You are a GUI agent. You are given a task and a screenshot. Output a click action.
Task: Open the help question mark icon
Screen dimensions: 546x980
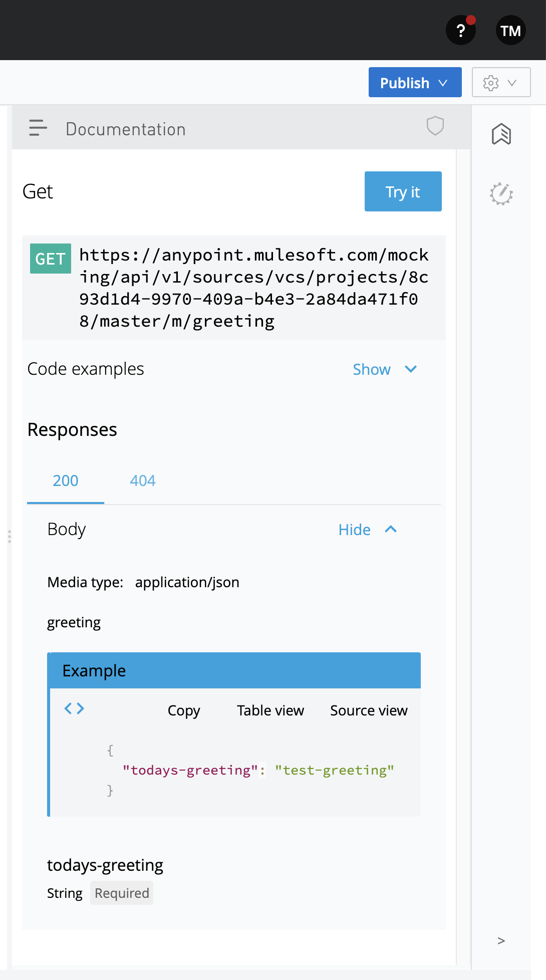click(460, 31)
